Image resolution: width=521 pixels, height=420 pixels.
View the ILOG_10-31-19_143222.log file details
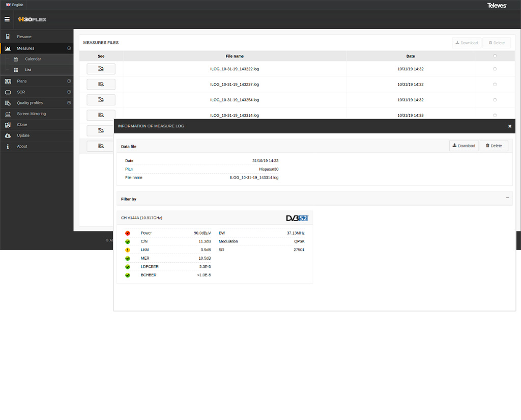pos(101,69)
